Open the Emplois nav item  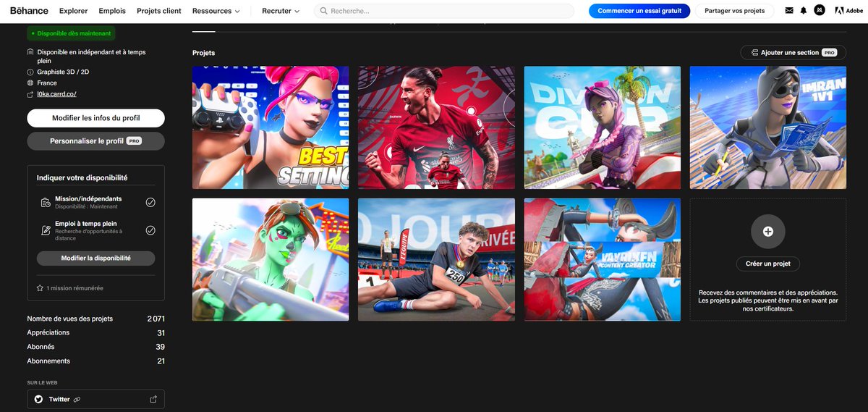(112, 11)
